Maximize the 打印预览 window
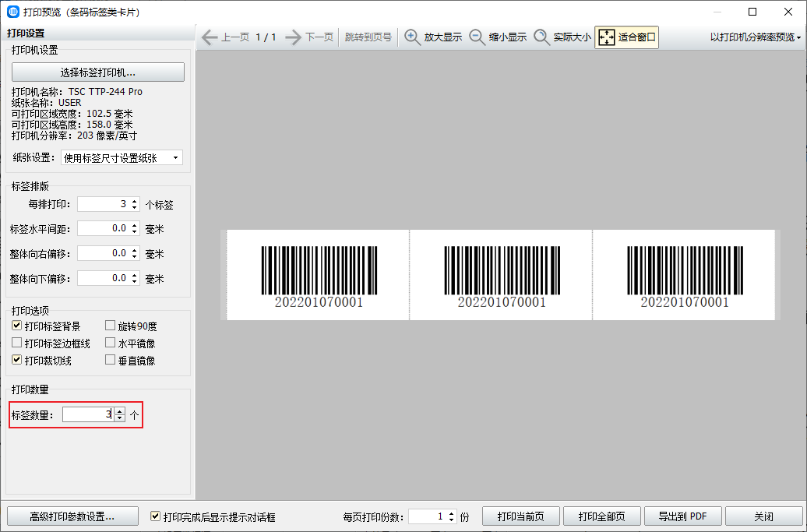The height and width of the screenshot is (532, 807). click(x=752, y=12)
